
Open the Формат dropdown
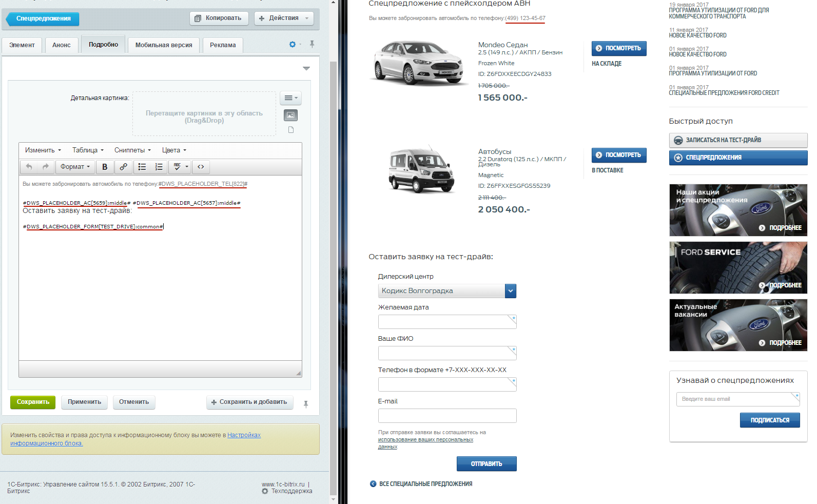(x=74, y=167)
